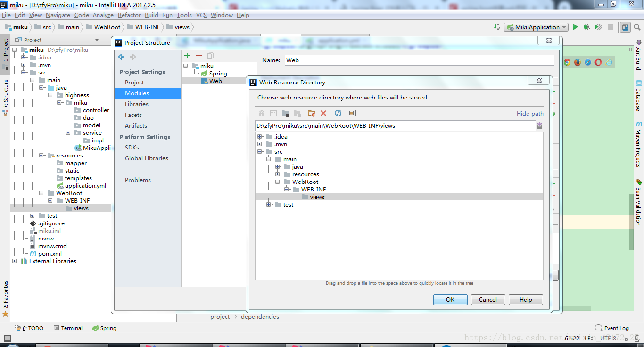Open the Analyze menu
Screen dimensions: 644x347
[x=103, y=15]
